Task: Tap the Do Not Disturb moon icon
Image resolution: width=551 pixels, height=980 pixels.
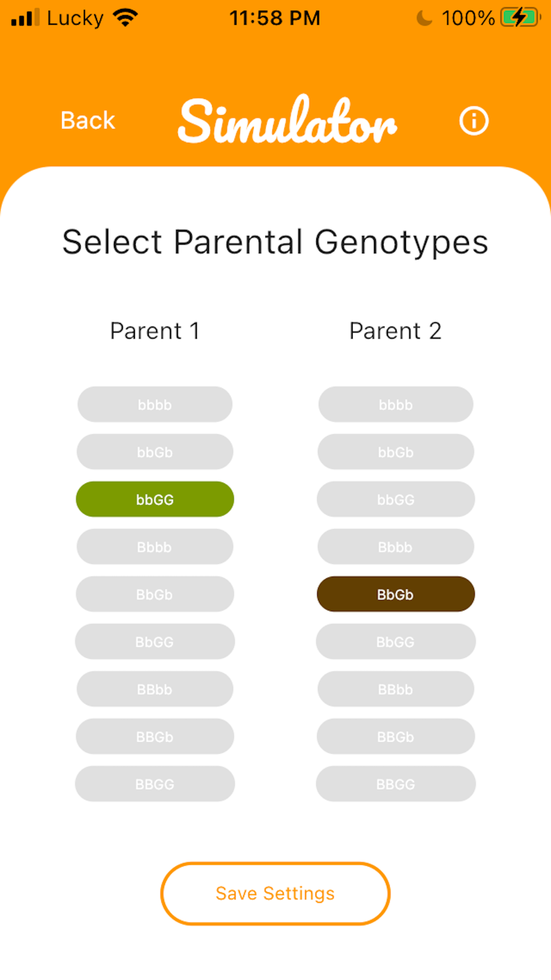Action: click(424, 18)
